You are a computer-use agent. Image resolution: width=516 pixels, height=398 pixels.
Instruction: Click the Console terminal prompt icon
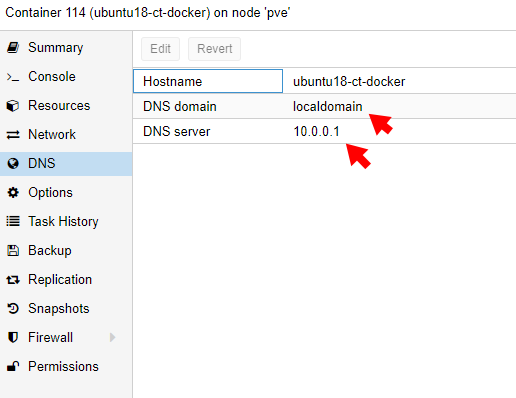coord(13,77)
